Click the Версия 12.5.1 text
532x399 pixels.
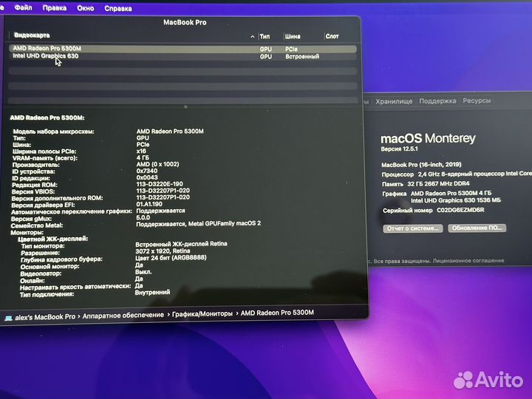[x=399, y=149]
